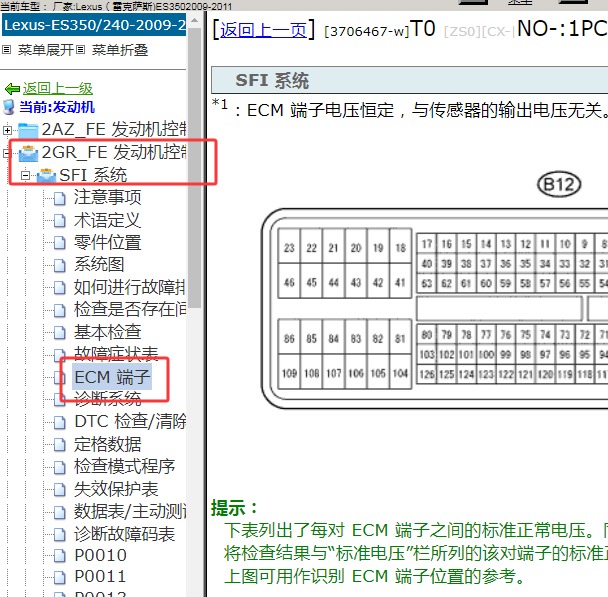608x597 pixels.
Task: Click the B12 connector label
Action: (x=559, y=185)
